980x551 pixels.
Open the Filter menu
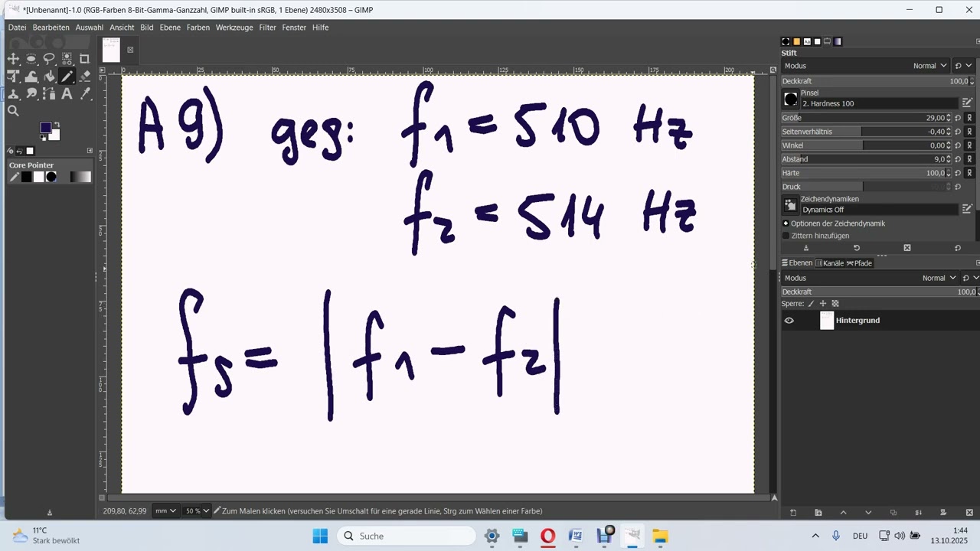267,28
